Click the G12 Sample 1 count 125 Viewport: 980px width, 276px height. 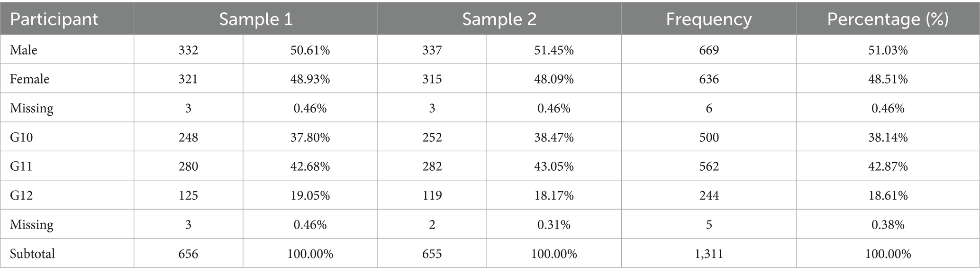pos(188,195)
